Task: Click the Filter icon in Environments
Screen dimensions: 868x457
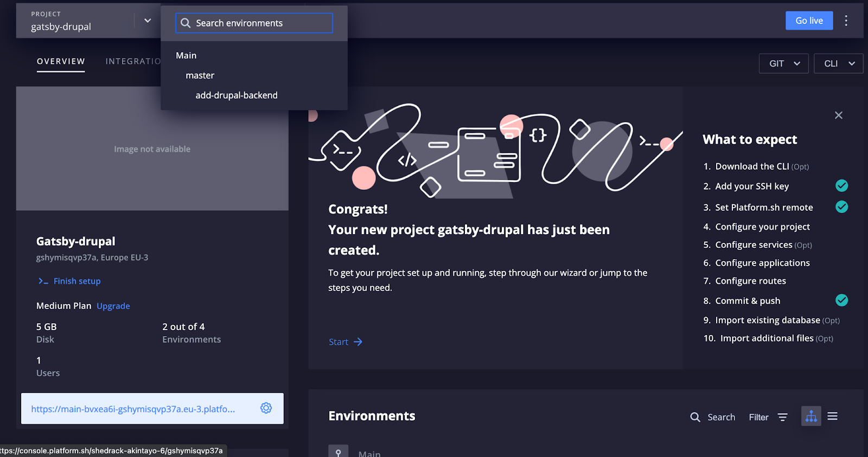Action: 782,417
